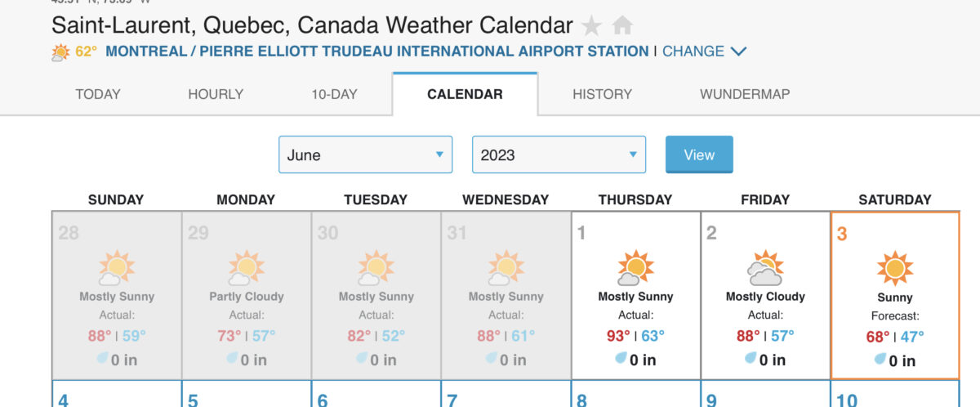
Task: Click the Partly Cloudy icon on May 29
Action: click(246, 268)
